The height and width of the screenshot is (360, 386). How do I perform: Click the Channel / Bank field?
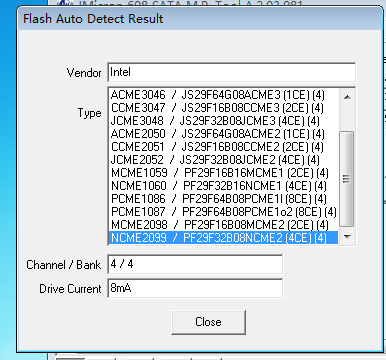coord(195,264)
